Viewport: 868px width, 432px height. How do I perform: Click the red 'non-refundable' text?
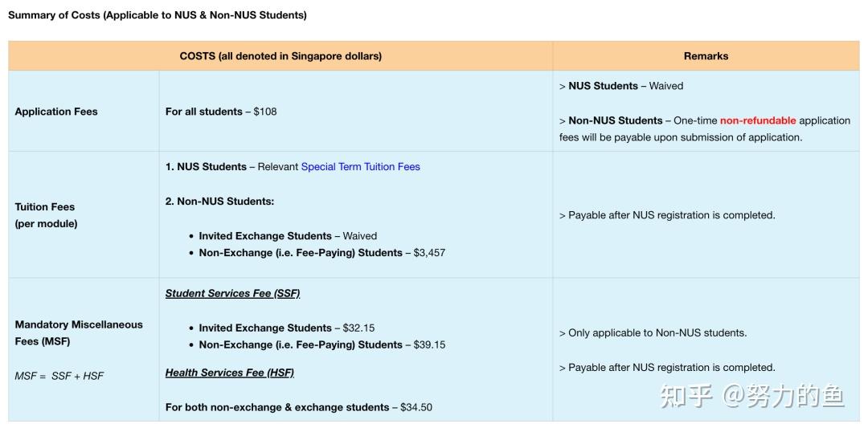[x=758, y=120]
